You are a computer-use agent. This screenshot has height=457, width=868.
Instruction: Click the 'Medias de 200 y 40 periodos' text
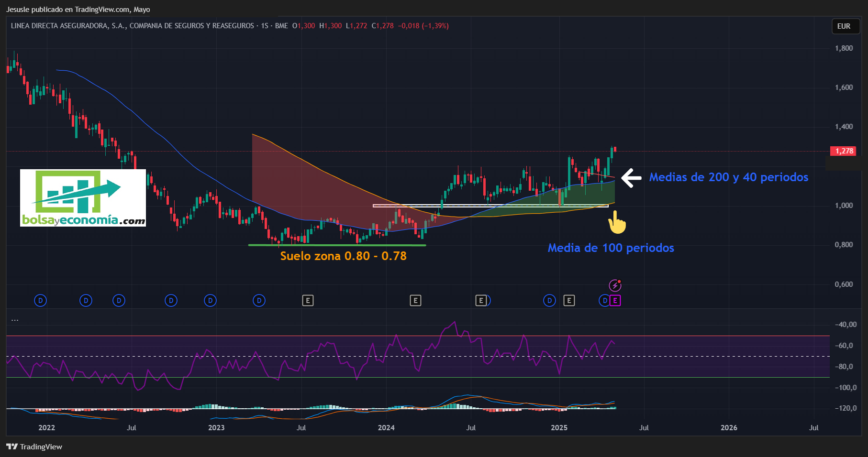[728, 177]
